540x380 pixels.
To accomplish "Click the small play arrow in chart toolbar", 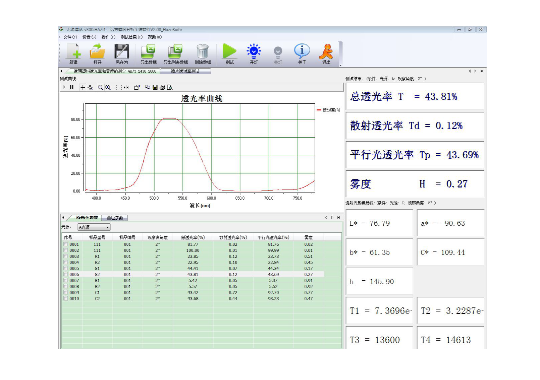I will click(x=64, y=88).
